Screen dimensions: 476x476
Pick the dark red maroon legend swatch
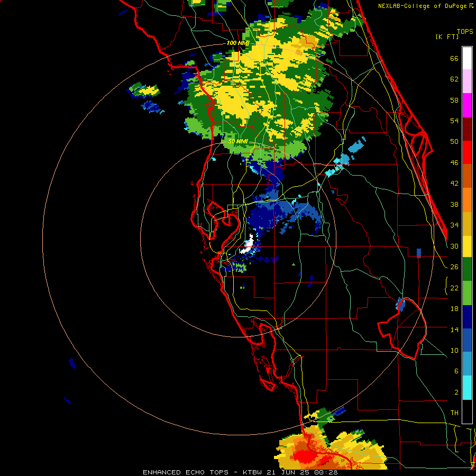pyautogui.click(x=467, y=129)
